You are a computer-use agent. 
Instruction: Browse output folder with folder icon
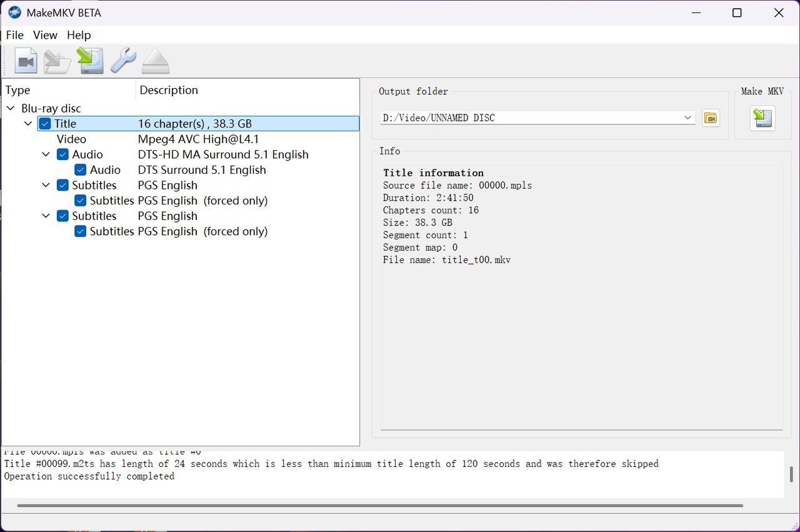(711, 118)
